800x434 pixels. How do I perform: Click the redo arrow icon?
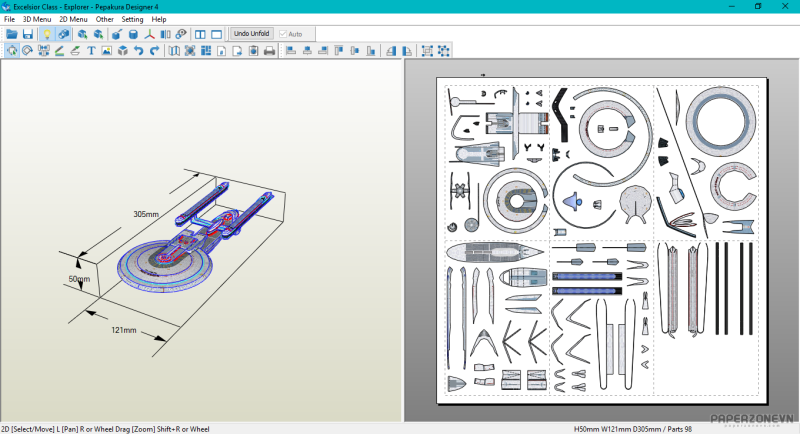[154, 51]
